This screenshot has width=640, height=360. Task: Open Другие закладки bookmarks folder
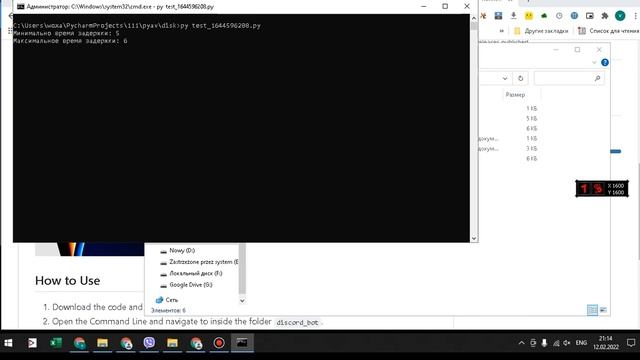541,31
